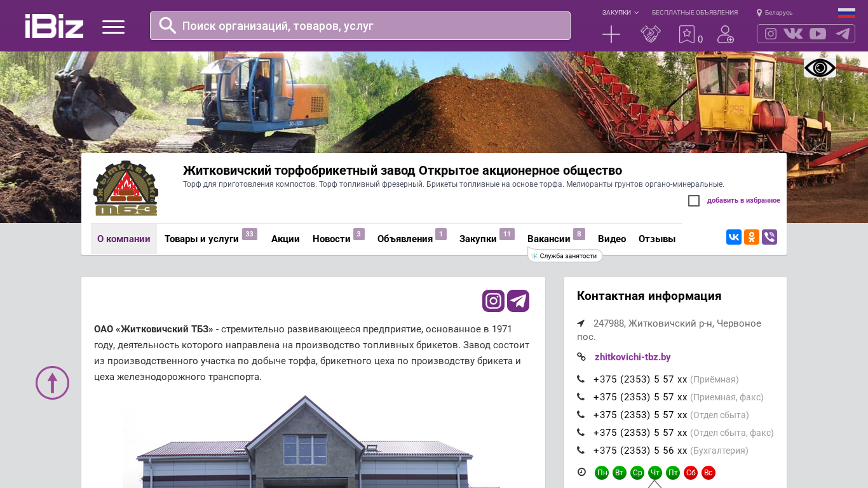Switch language via the Russian flag
This screenshot has height=488, width=868.
846,13
